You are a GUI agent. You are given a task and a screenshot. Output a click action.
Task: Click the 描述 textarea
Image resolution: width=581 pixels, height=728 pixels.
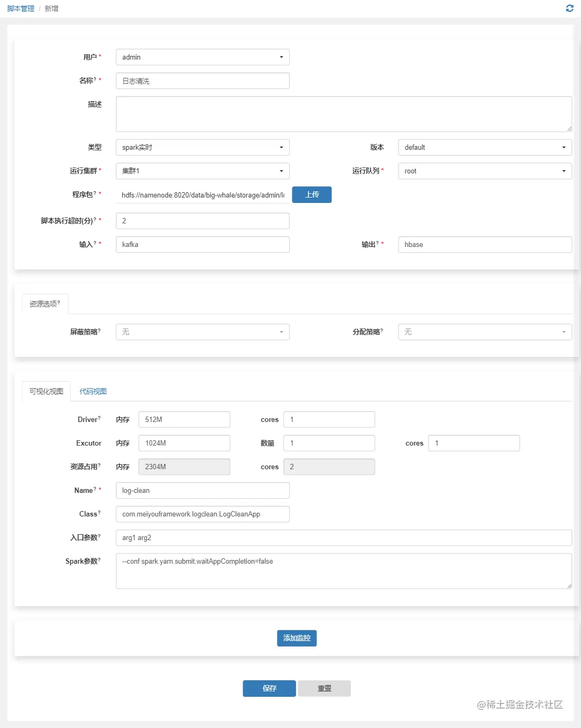344,114
